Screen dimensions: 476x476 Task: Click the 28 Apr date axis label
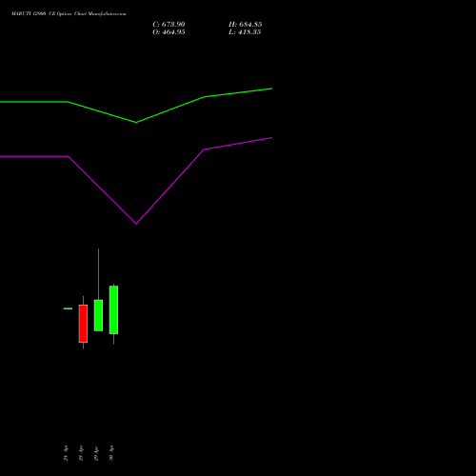pos(81,453)
